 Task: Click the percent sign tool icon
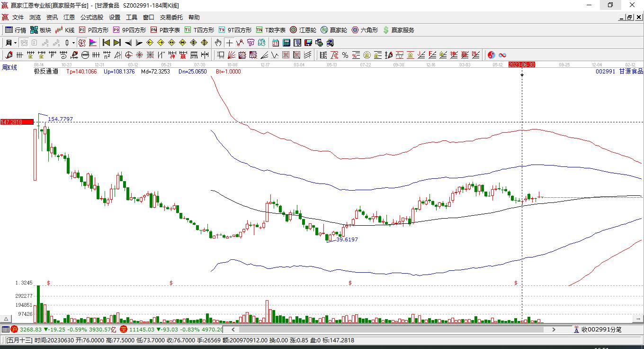point(345,55)
